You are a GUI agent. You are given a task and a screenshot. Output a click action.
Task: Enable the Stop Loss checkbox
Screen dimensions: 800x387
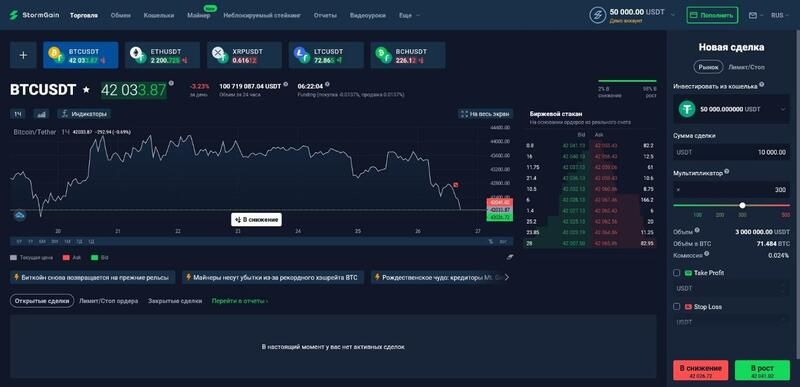click(677, 306)
